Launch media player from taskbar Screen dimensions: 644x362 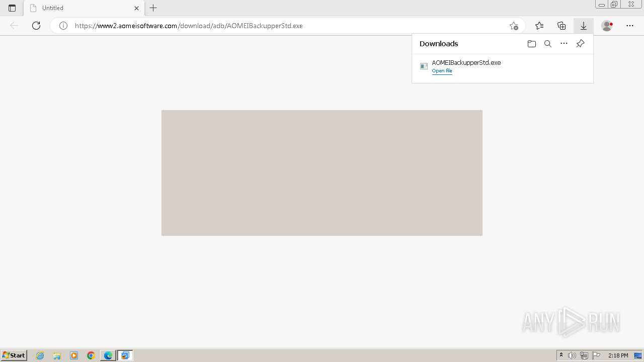(x=74, y=355)
